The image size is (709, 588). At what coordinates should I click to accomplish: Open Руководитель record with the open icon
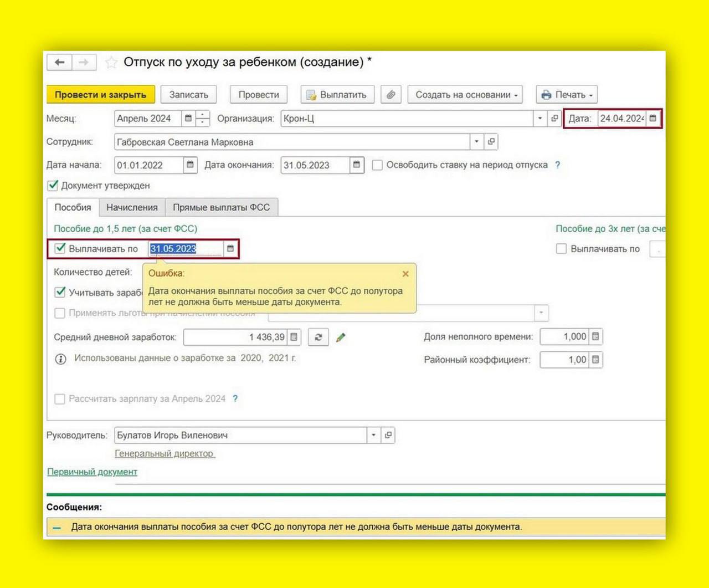tap(388, 435)
